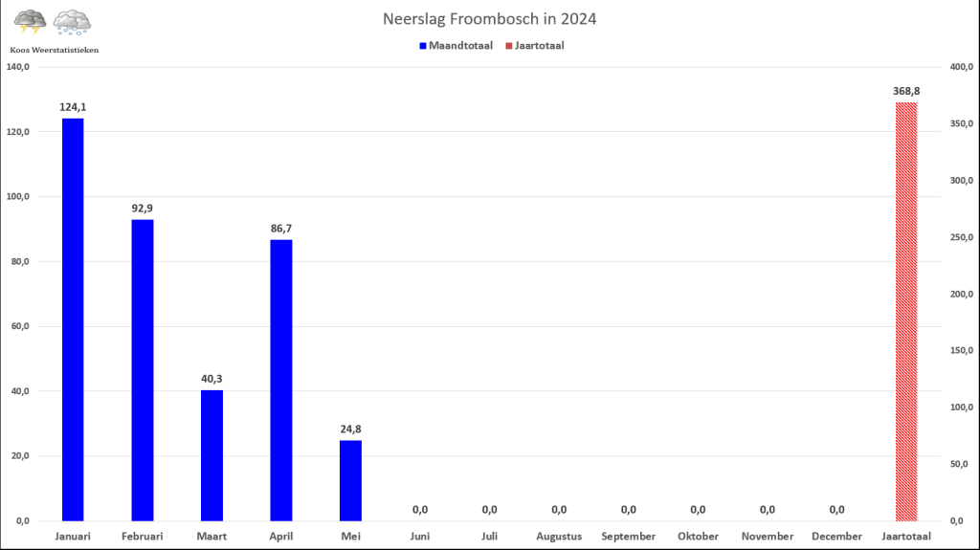Click the 124,1 data label

tap(73, 107)
